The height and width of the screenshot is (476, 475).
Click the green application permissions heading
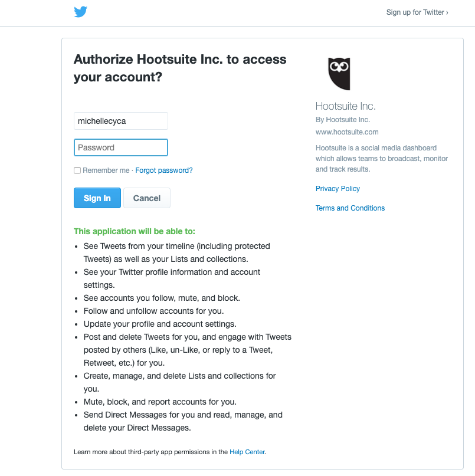point(135,231)
